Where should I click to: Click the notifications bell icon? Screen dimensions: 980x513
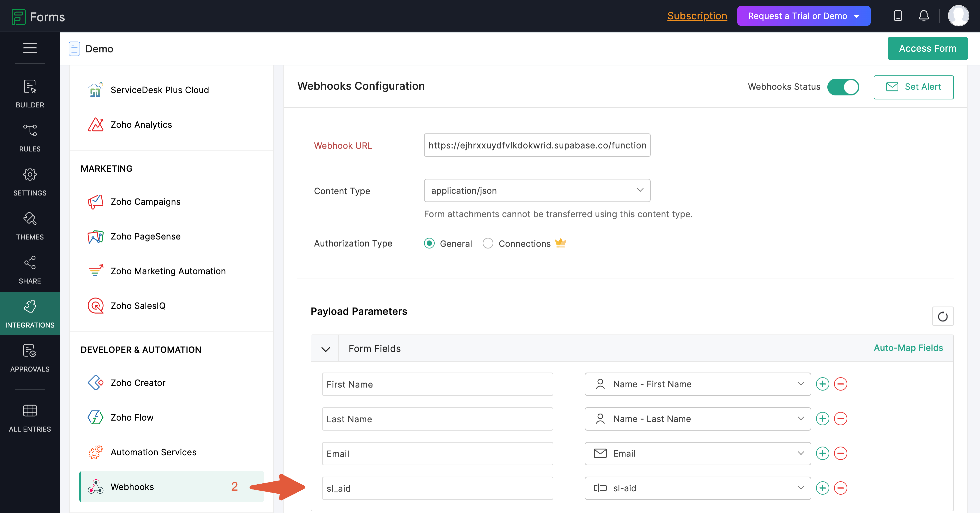924,16
